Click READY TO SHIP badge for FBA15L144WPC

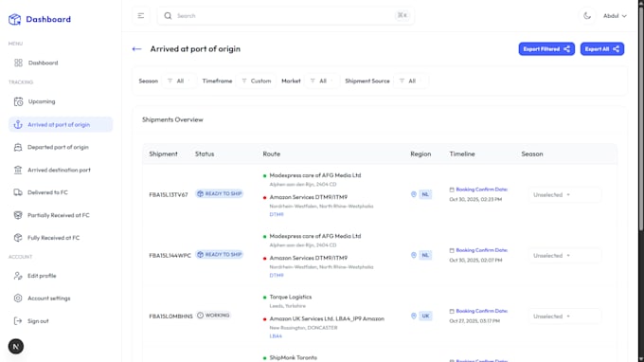pyautogui.click(x=220, y=254)
